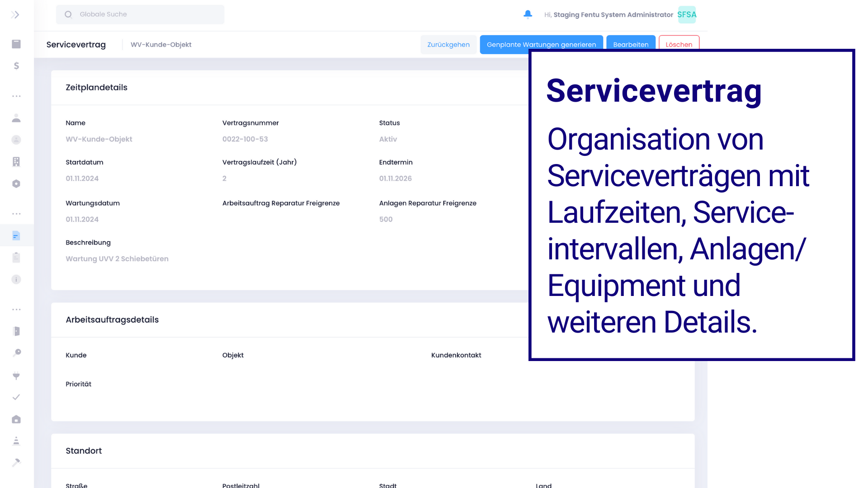Open the round info icon in sidebar
The height and width of the screenshot is (488, 868).
[16, 279]
